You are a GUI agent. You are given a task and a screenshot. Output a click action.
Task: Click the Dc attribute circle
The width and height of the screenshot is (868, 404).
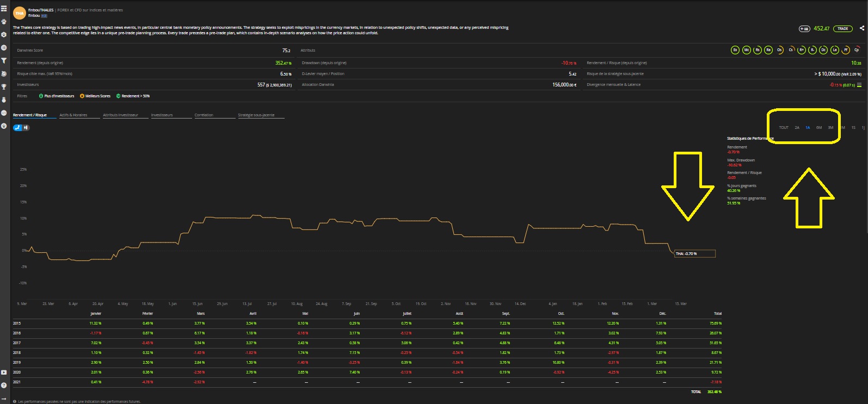coord(823,50)
